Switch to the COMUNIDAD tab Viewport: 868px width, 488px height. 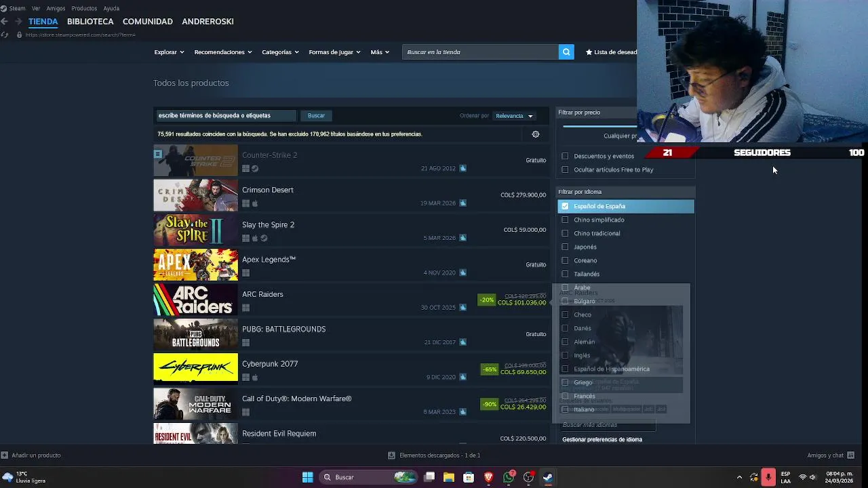pyautogui.click(x=148, y=22)
